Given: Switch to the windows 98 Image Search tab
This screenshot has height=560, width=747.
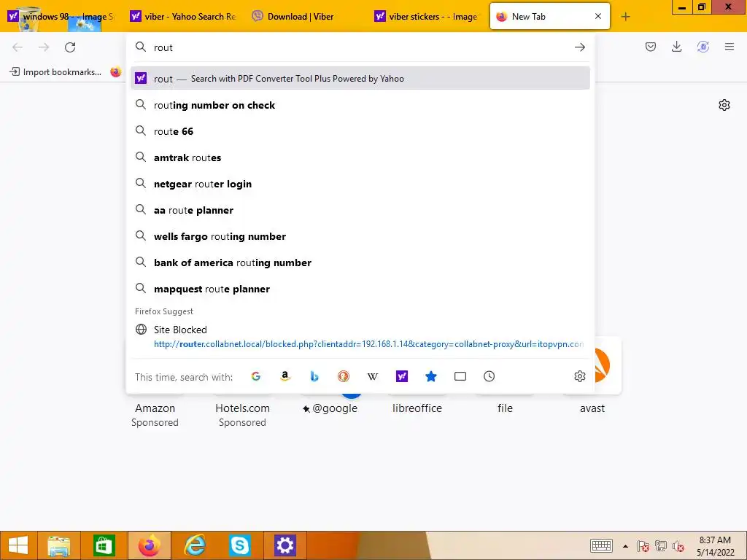Looking at the screenshot, I should 61,17.
